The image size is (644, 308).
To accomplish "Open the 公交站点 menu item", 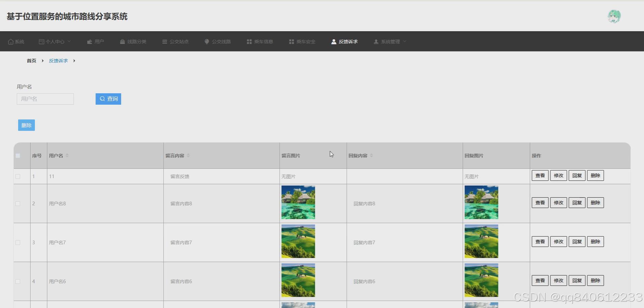I will (175, 42).
